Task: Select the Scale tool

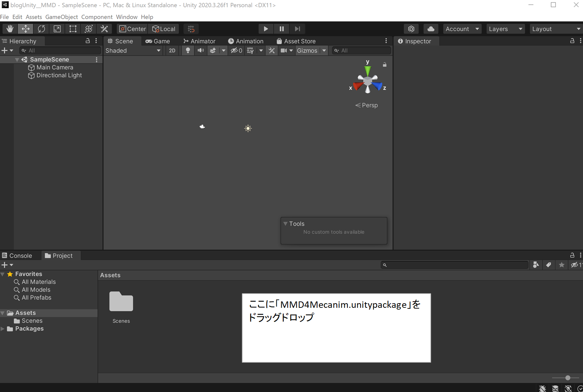Action: (x=57, y=29)
